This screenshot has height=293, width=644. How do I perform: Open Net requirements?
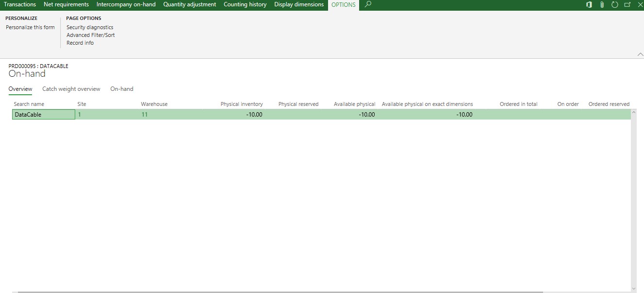tap(66, 4)
